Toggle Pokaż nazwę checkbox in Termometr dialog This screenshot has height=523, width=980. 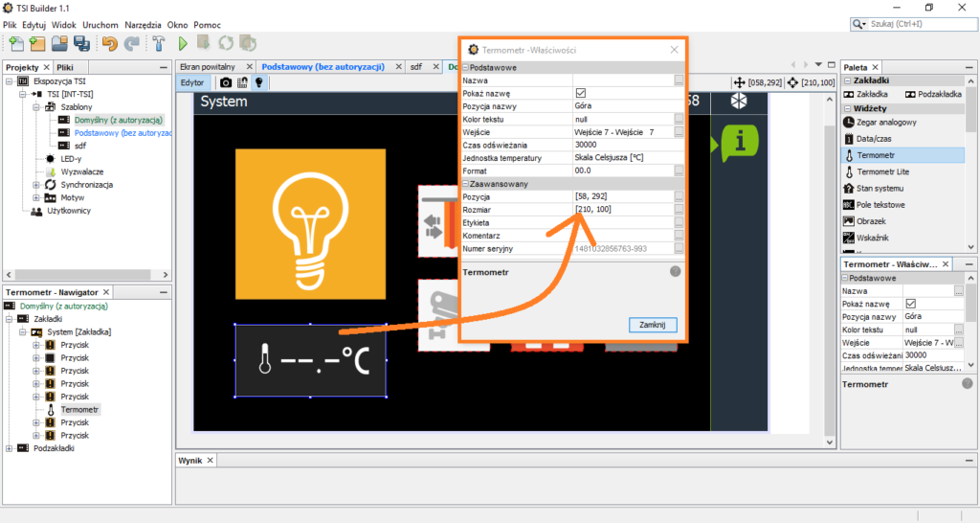581,93
